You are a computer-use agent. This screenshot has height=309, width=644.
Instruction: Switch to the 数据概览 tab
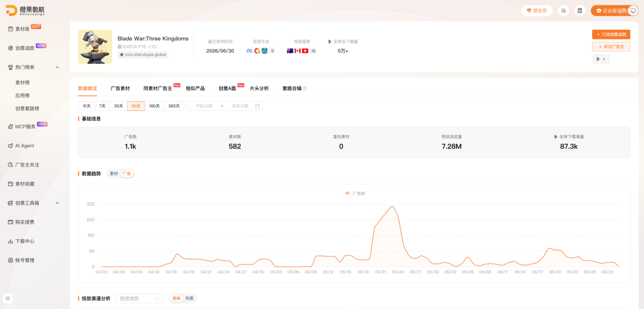[x=88, y=88]
